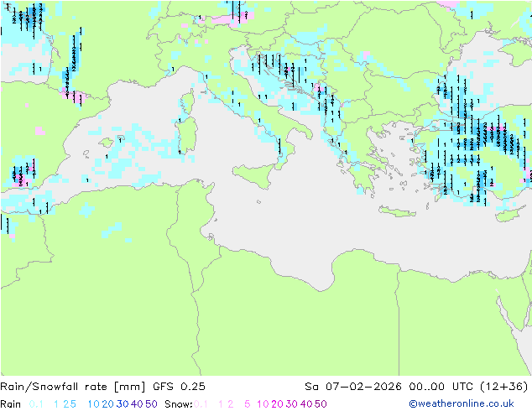This screenshot has height=411, width=532.
Task: Click the island of Cyprus on map
Action: 511,215
